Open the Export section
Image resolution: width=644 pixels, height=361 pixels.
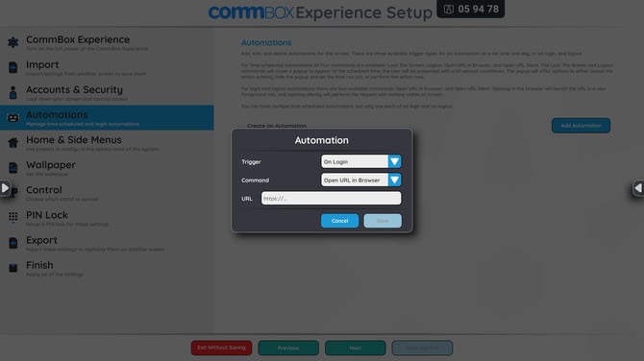[107, 243]
